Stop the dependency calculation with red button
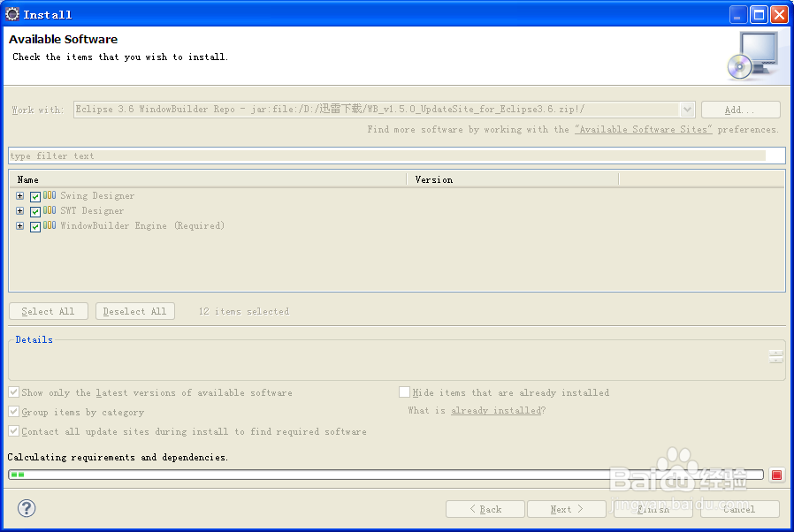 pyautogui.click(x=776, y=475)
